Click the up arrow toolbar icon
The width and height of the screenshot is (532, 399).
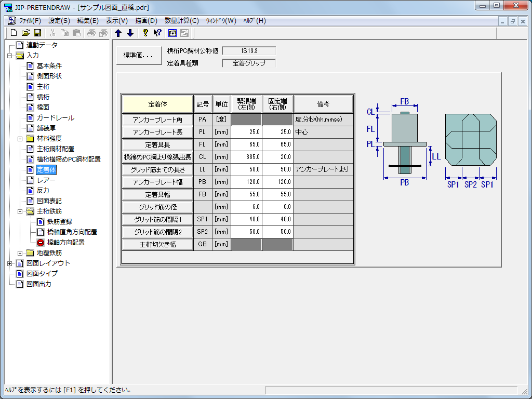tap(118, 33)
